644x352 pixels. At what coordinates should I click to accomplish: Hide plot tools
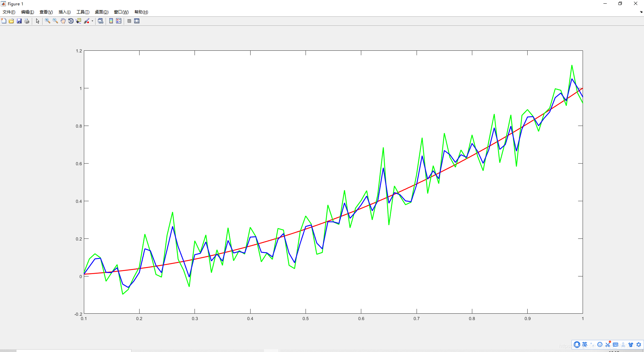click(x=129, y=21)
